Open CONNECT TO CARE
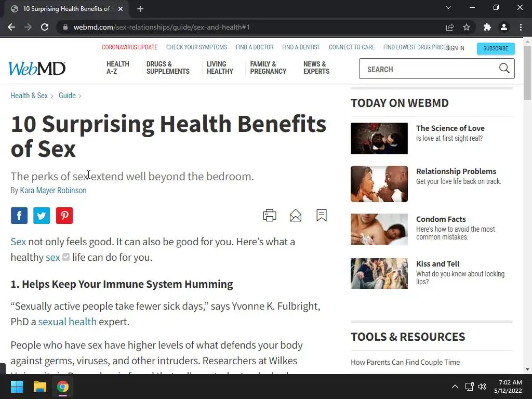Viewport: 532px width, 399px height. (x=352, y=47)
